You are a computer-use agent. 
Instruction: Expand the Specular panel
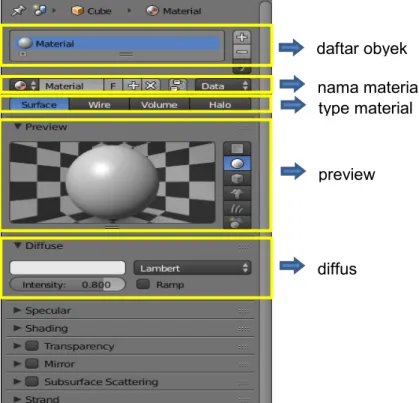[17, 310]
